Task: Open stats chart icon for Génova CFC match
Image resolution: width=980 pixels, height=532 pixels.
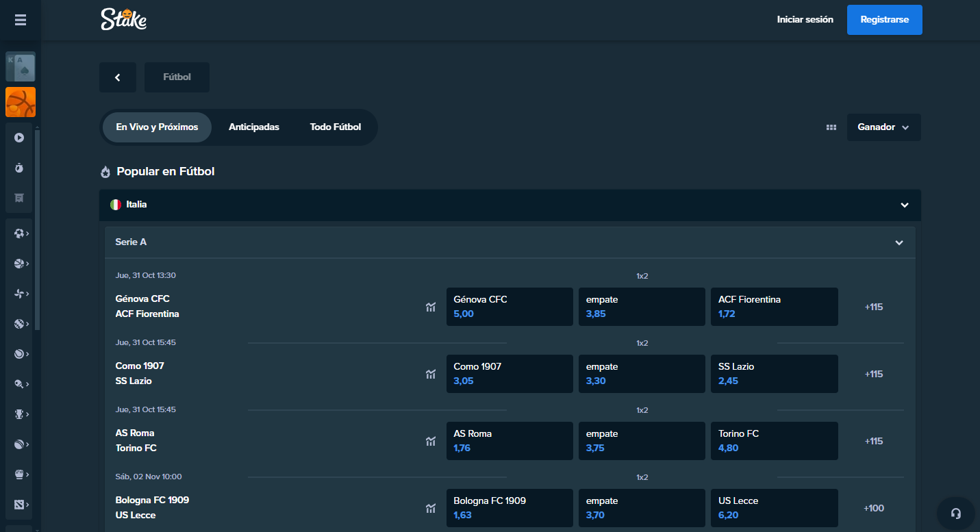Action: click(x=431, y=307)
